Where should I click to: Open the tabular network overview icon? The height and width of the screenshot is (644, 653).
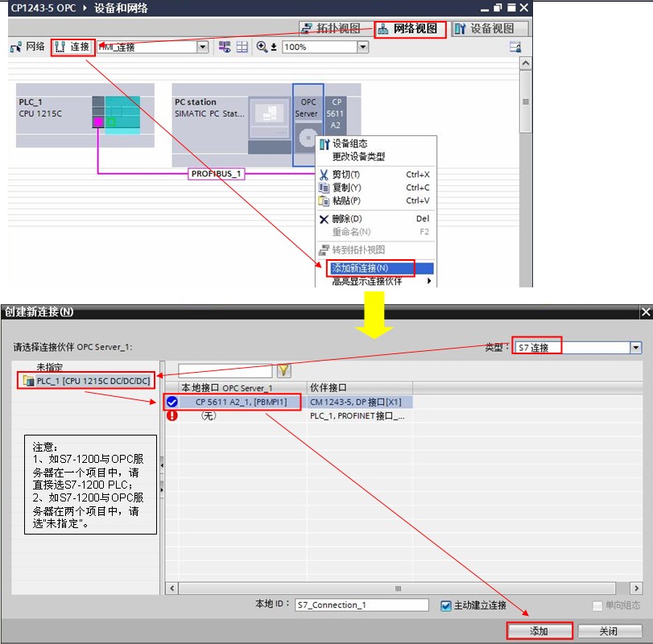(x=240, y=47)
